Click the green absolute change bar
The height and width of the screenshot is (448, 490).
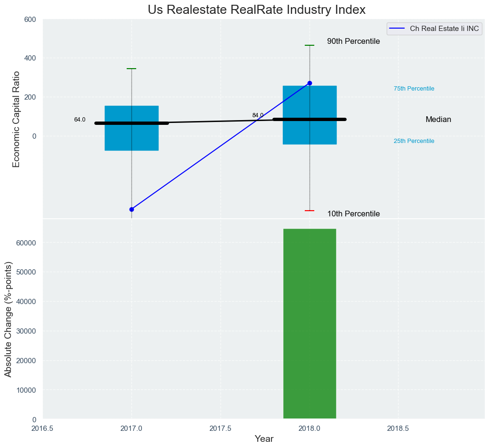coord(310,324)
